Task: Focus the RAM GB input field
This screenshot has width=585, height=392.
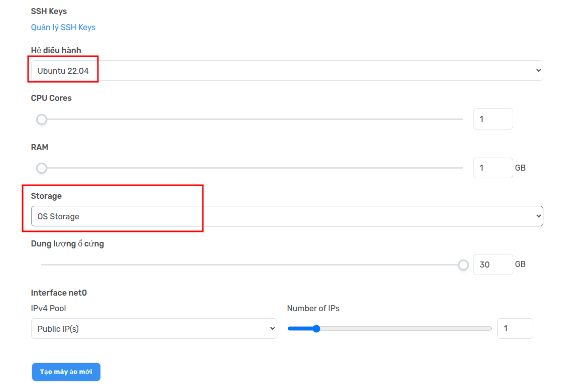Action: tap(493, 168)
